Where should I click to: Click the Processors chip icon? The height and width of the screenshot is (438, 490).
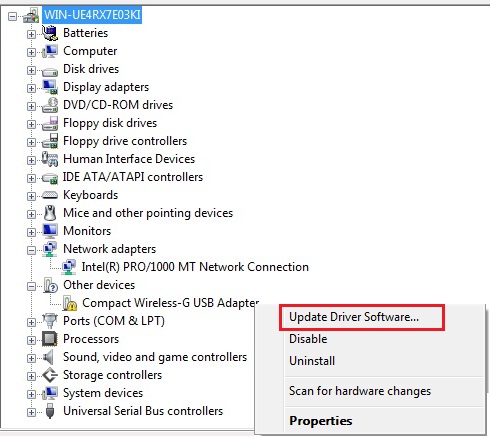pyautogui.click(x=50, y=339)
